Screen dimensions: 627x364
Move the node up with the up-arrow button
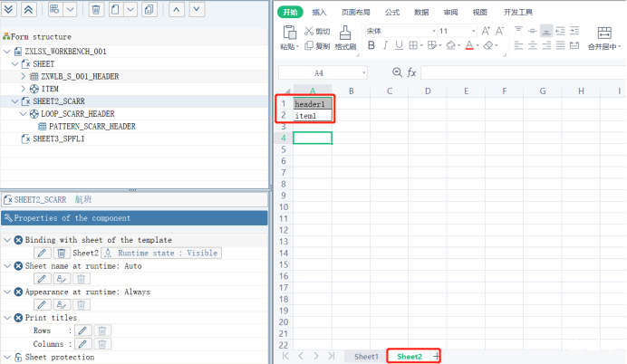[177, 9]
